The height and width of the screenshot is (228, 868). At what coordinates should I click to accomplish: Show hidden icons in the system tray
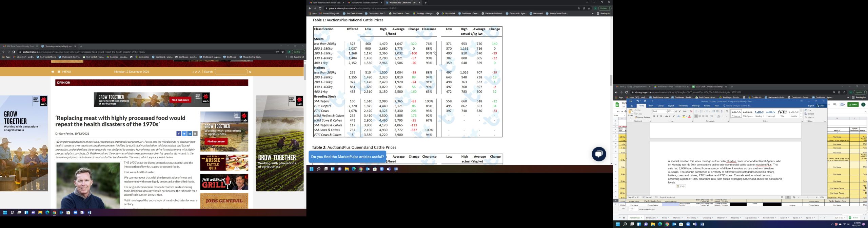(832, 224)
